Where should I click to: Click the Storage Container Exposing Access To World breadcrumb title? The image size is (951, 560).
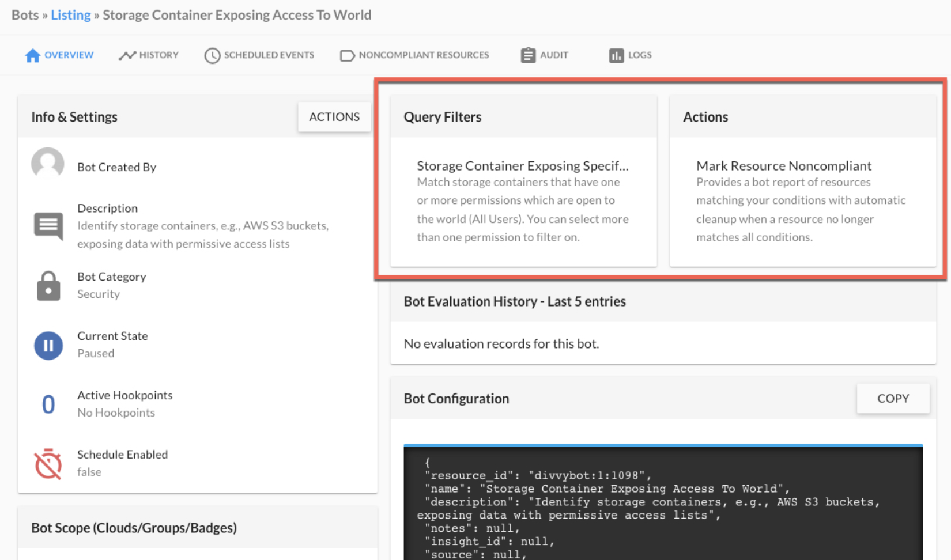tap(237, 15)
